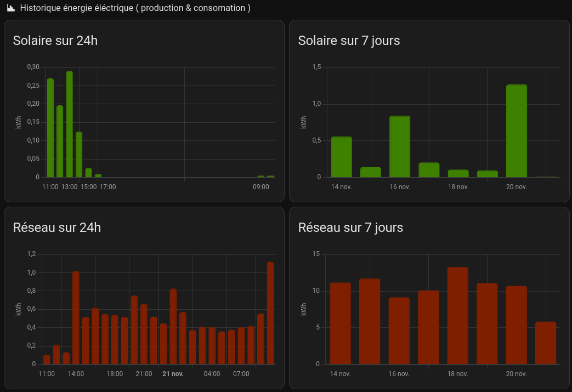Click the 07:00 label on Réseau 24h axis
The image size is (572, 392).
pyautogui.click(x=241, y=374)
